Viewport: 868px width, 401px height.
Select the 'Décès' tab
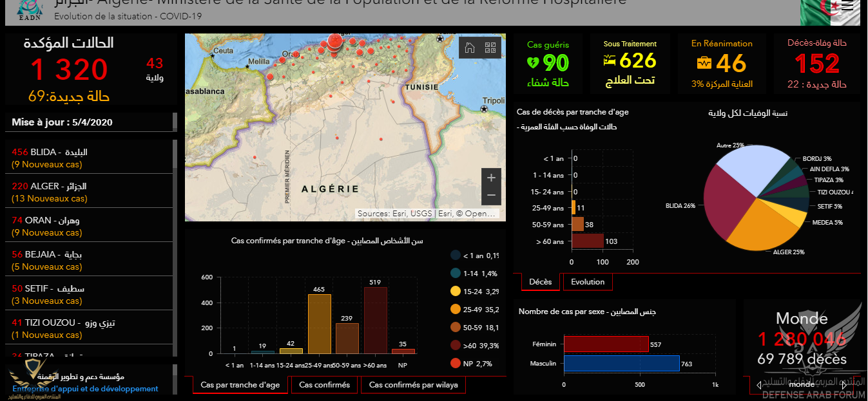click(x=540, y=282)
